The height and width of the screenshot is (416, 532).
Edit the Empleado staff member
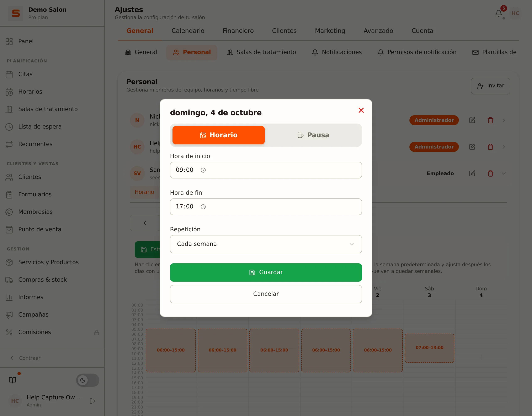tap(472, 173)
